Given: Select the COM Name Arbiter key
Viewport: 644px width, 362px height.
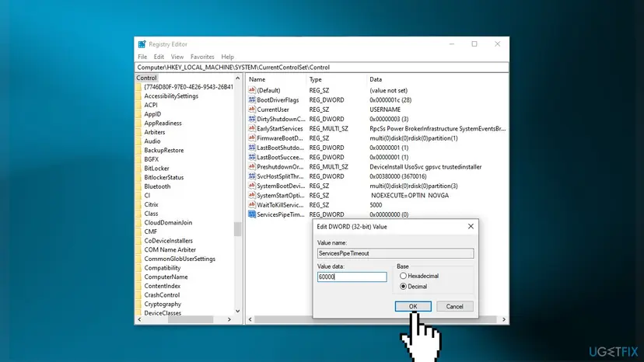Looking at the screenshot, I should pyautogui.click(x=170, y=249).
